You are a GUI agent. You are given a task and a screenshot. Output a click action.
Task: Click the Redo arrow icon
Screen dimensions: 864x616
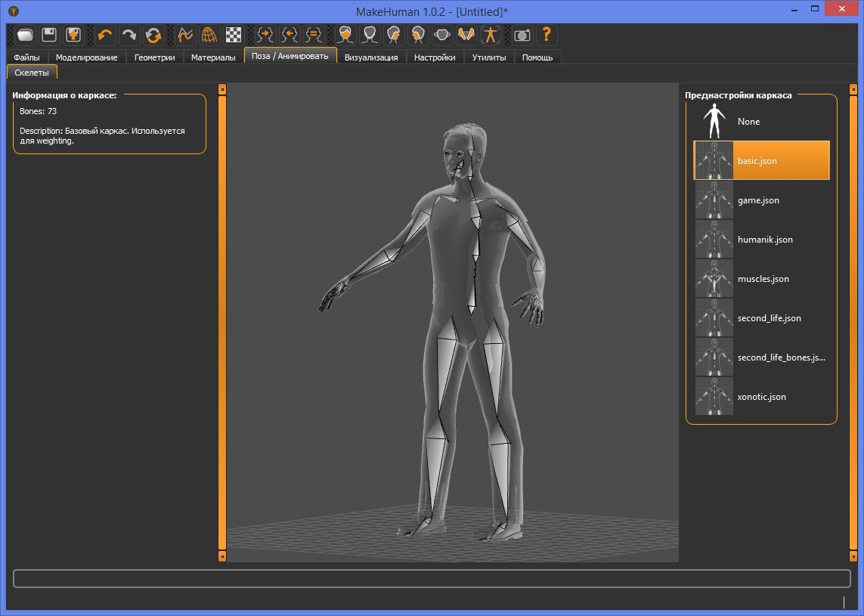[129, 36]
